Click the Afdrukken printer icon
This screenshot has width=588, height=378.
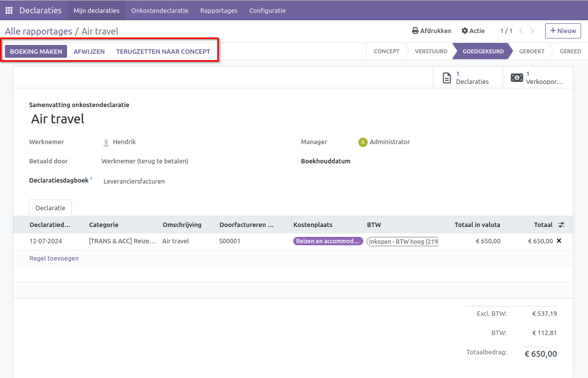(x=415, y=31)
